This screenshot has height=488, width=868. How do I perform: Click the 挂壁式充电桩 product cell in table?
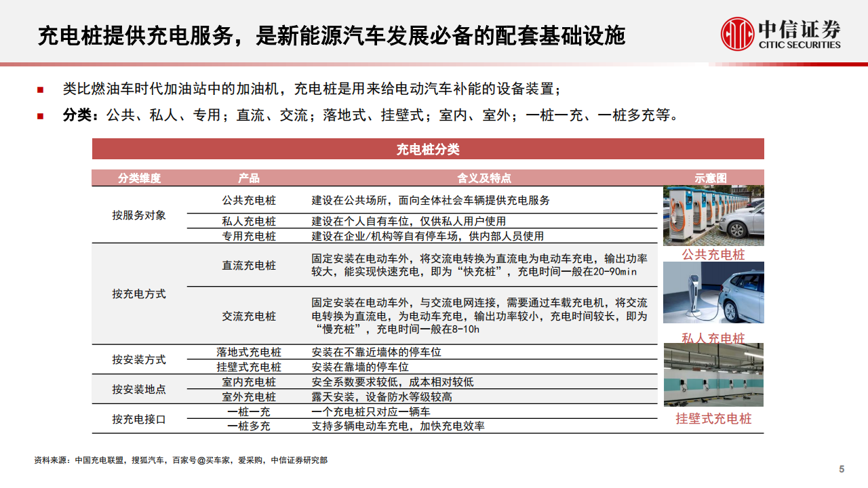(x=249, y=367)
